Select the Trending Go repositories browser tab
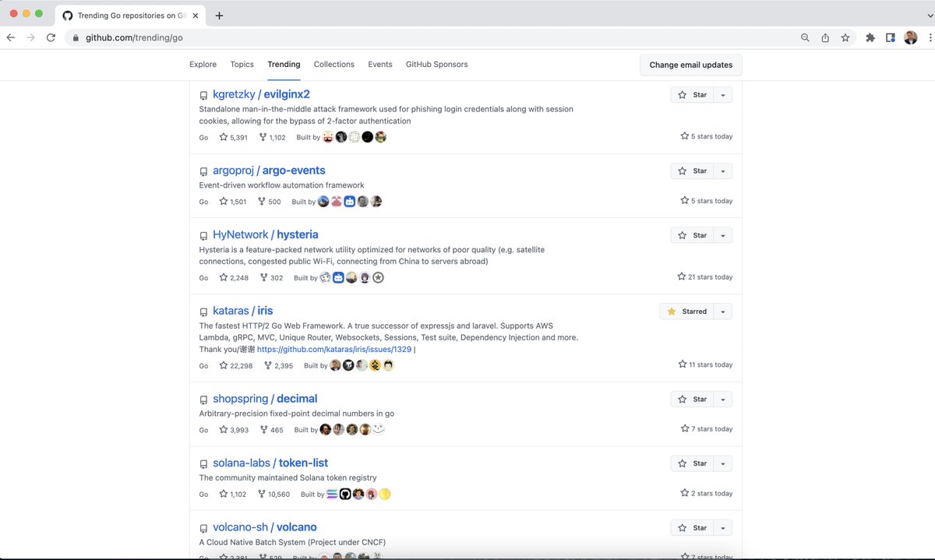Viewport: 935px width, 560px height. (x=131, y=16)
